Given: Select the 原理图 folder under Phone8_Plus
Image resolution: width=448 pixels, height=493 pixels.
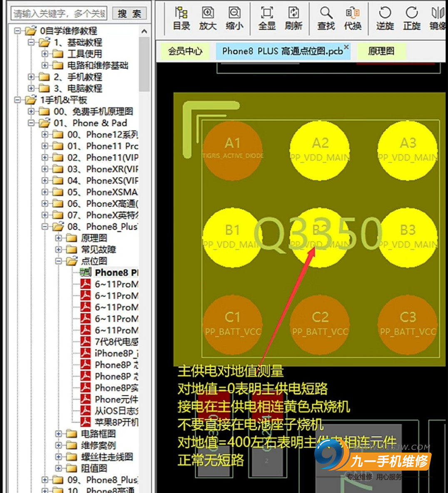Looking at the screenshot, I should [x=87, y=238].
